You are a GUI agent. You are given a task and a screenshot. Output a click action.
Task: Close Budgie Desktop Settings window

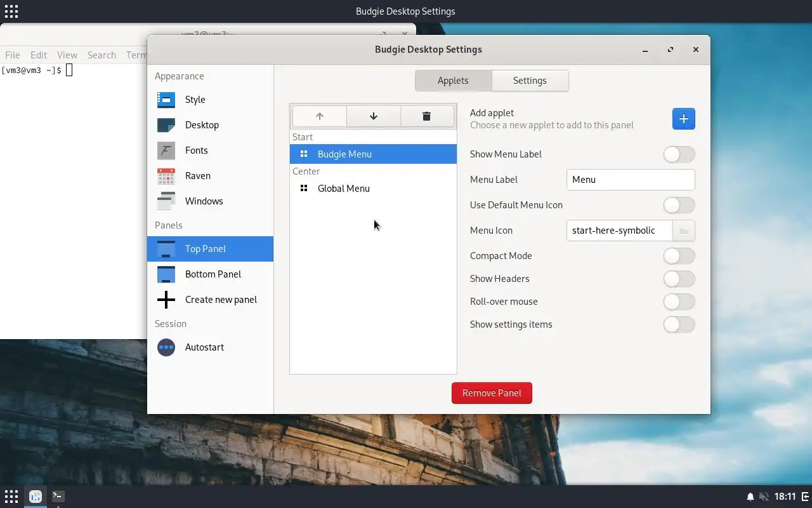click(696, 50)
